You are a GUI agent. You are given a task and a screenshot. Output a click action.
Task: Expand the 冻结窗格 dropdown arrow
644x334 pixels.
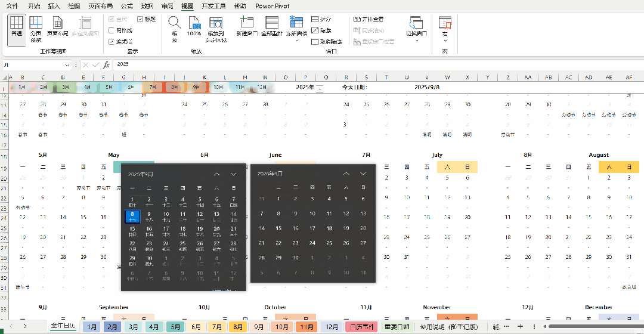[296, 41]
